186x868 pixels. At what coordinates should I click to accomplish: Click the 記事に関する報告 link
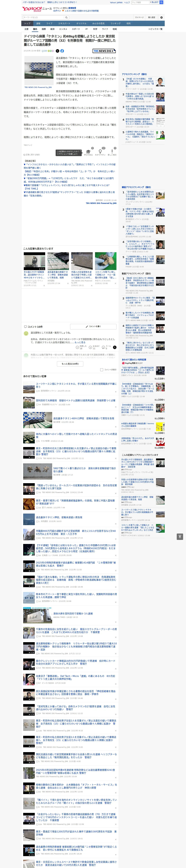pyautogui.click(x=32, y=155)
